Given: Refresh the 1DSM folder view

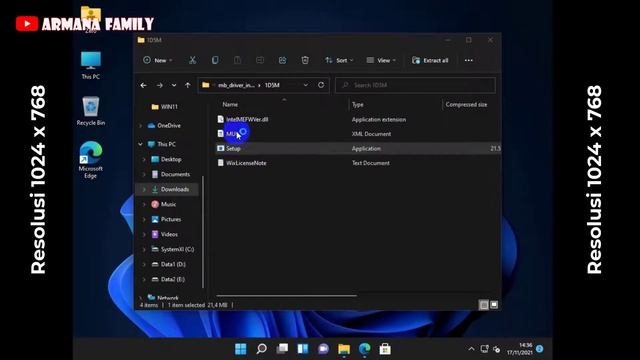Looking at the screenshot, I should [x=321, y=85].
